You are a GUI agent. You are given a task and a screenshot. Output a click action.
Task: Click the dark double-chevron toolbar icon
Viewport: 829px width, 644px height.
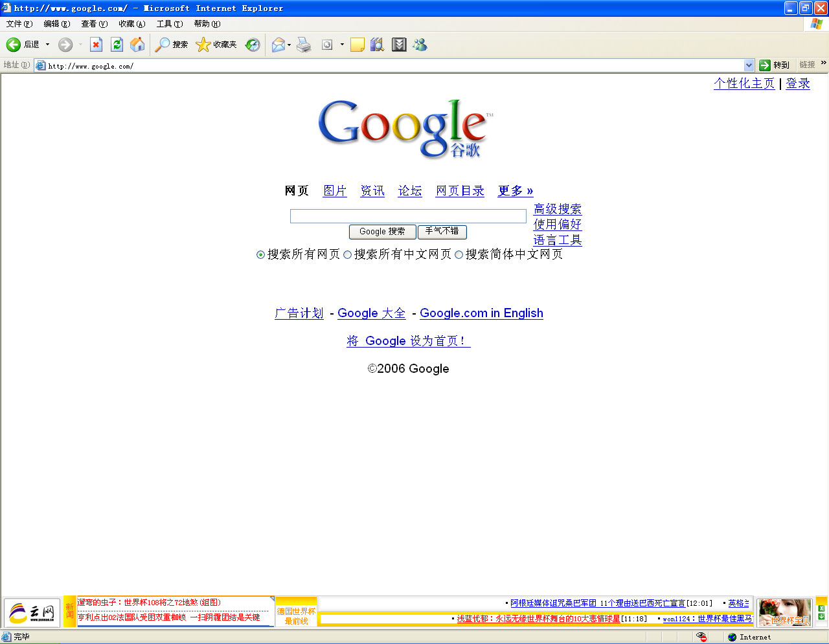click(399, 45)
